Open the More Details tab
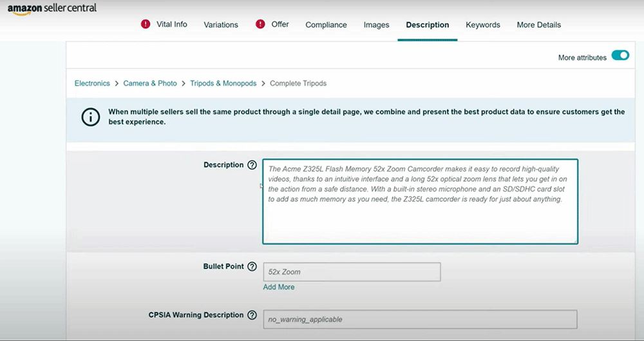Screen dimensions: 644x341 (538, 25)
